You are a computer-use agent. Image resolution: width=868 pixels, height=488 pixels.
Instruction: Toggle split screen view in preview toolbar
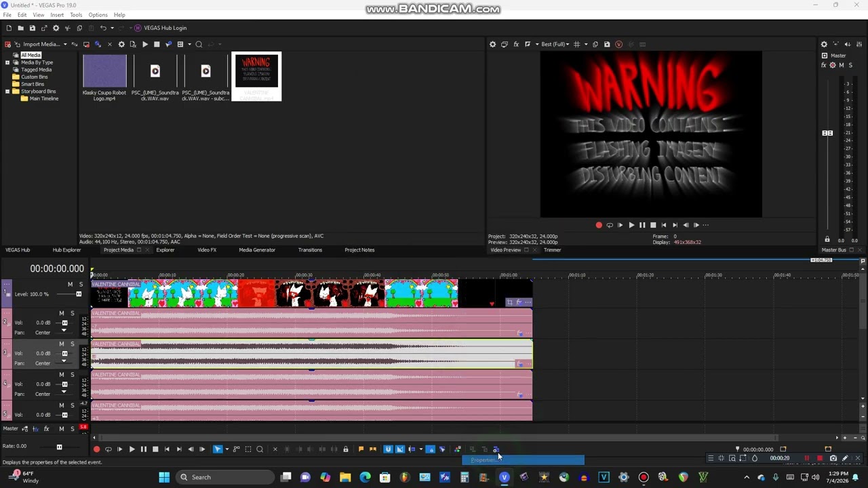click(528, 44)
